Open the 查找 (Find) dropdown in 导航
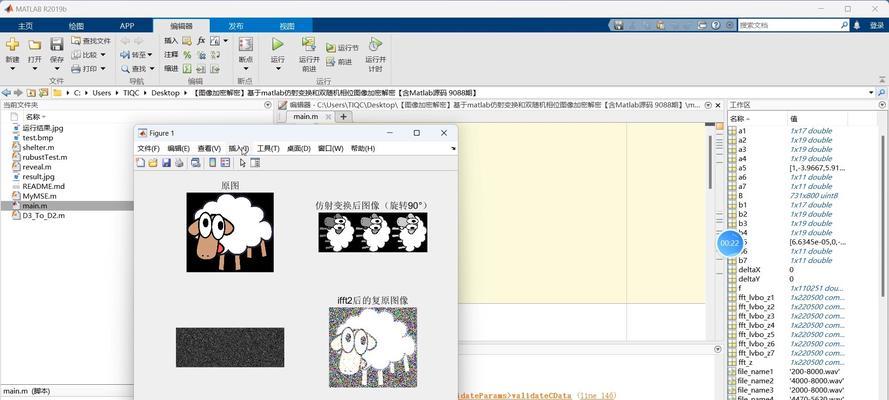The image size is (889, 400). coord(136,69)
